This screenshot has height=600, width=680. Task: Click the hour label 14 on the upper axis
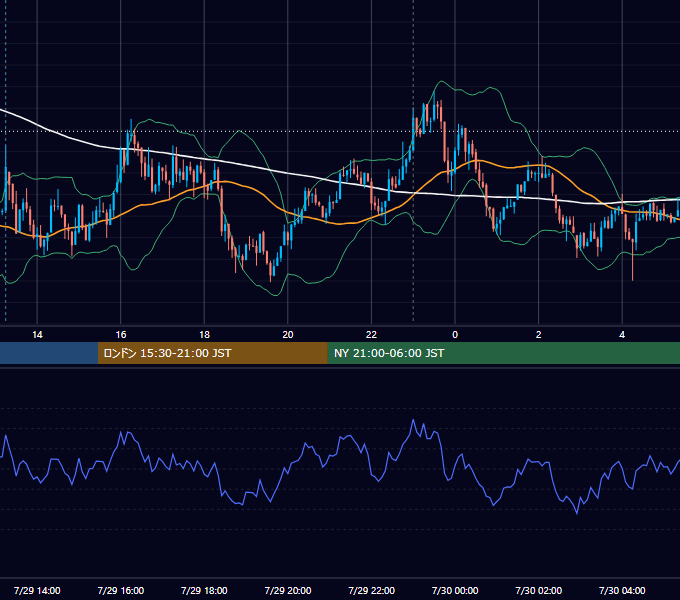[37, 335]
